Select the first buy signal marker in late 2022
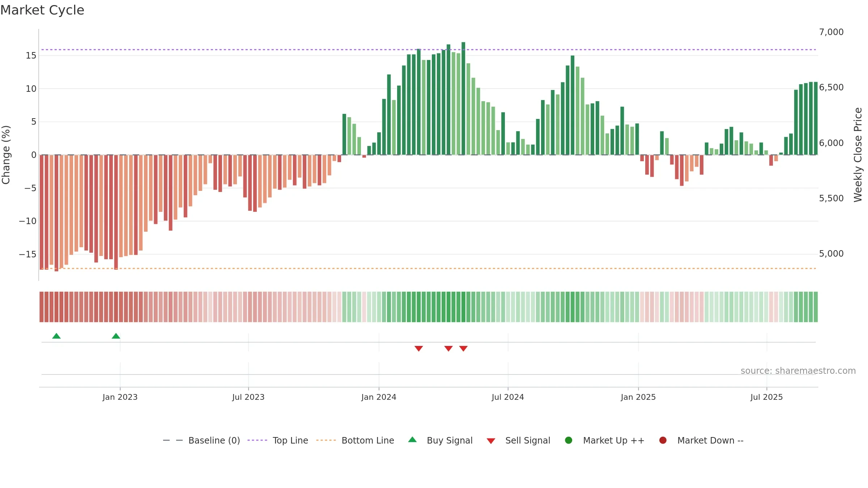 (56, 336)
